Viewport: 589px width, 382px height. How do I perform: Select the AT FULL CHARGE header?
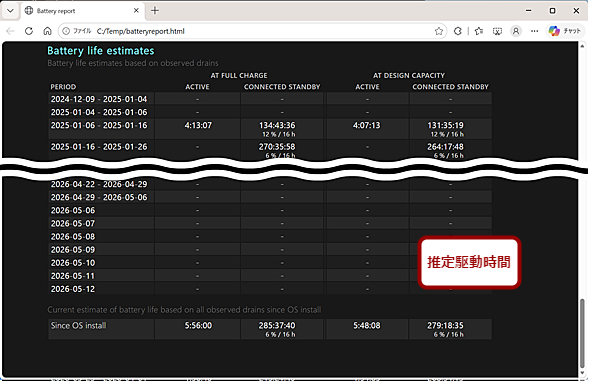point(239,75)
